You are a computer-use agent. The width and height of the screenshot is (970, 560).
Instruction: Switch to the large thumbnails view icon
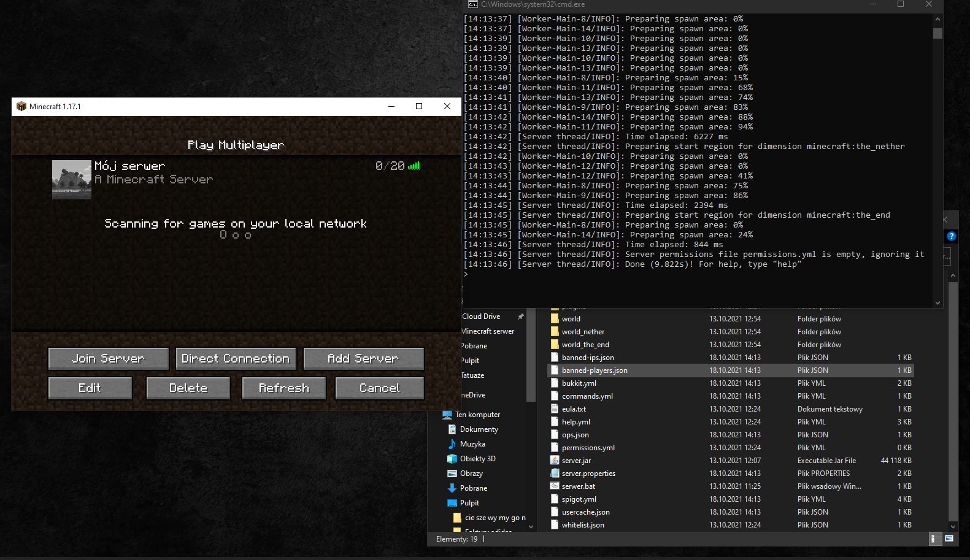949,539
